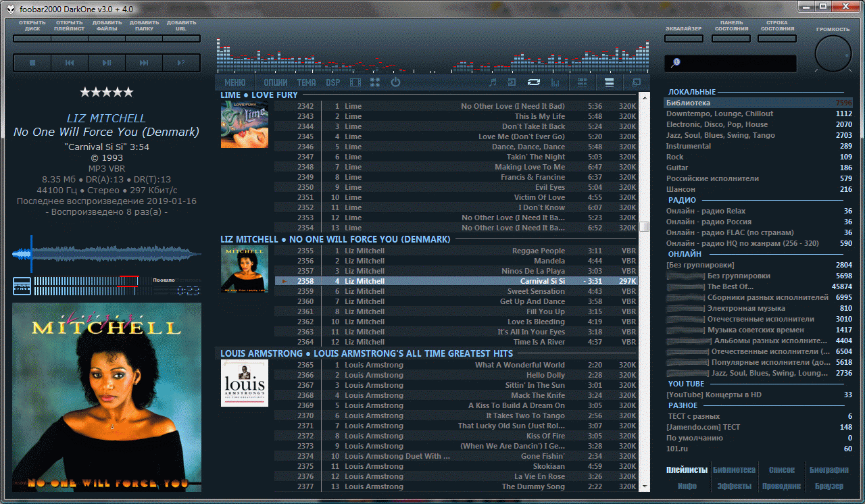This screenshot has width=865, height=504.
Task: Click the five-star rating
Action: coord(107,92)
